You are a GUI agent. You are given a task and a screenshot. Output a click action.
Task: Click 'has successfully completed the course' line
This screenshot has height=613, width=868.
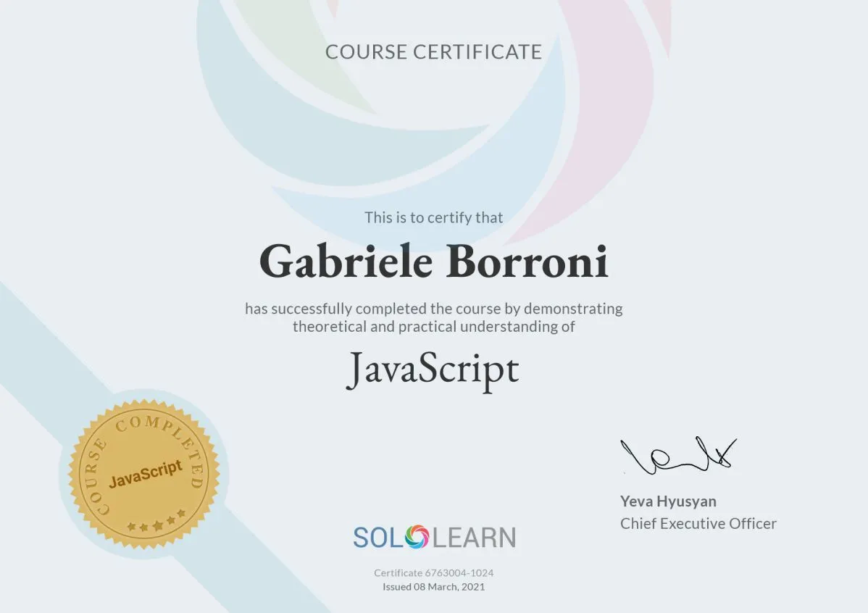click(433, 309)
